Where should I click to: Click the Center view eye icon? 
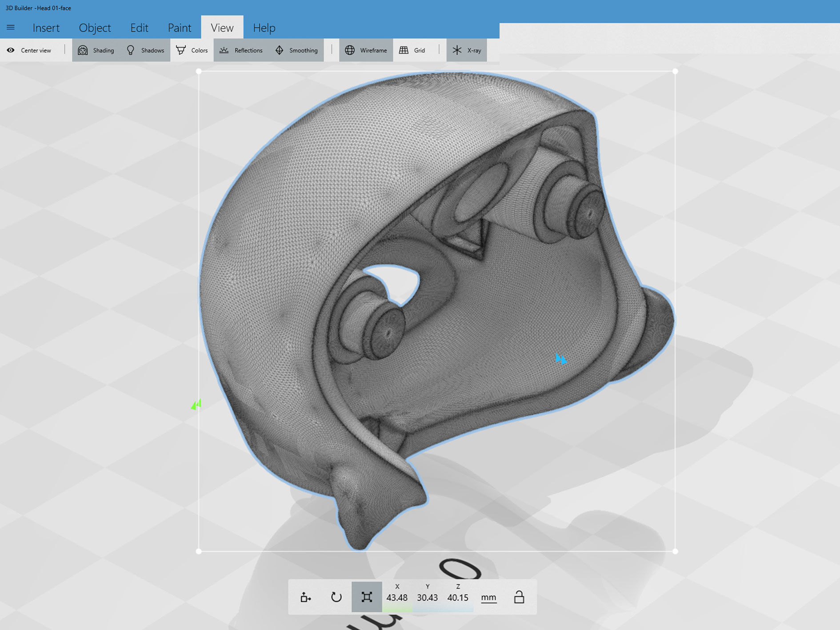[11, 50]
